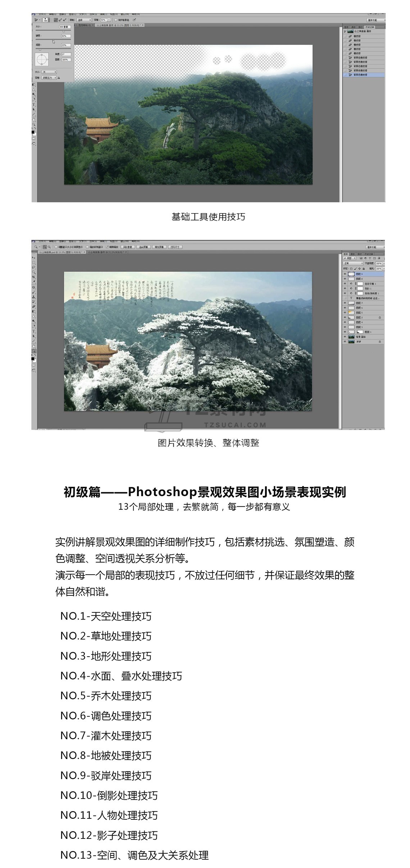The width and height of the screenshot is (410, 868).
Task: Open the 类型 layer filter dropdown
Action: click(350, 258)
